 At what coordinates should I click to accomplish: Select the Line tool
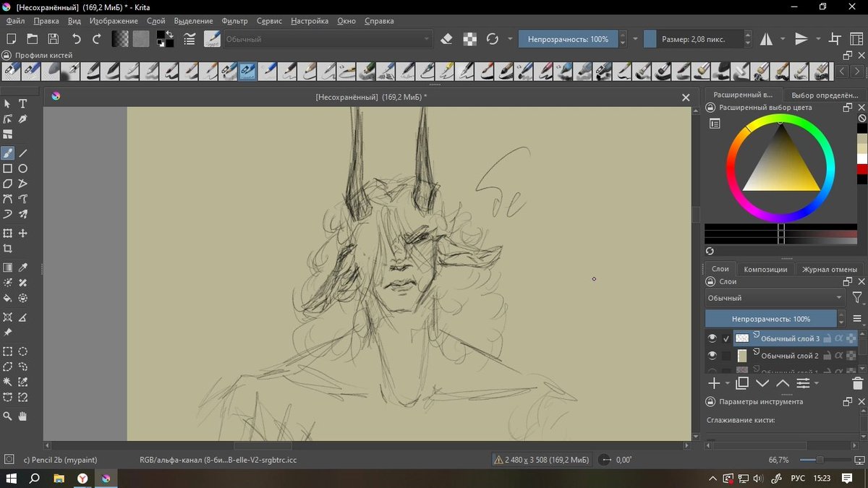pos(23,153)
